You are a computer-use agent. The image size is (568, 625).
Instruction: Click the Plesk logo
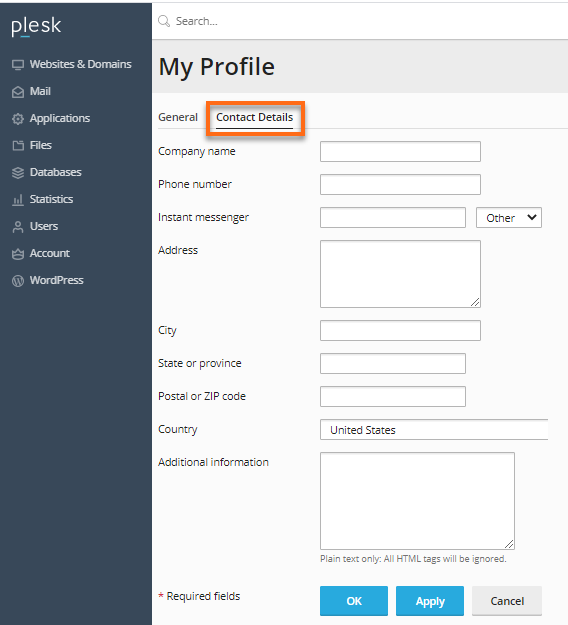[x=36, y=26]
